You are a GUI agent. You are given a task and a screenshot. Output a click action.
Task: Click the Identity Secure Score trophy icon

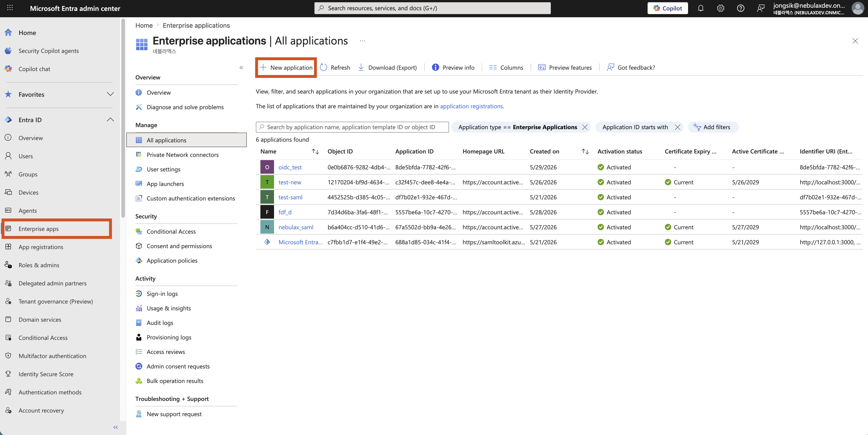pyautogui.click(x=8, y=374)
